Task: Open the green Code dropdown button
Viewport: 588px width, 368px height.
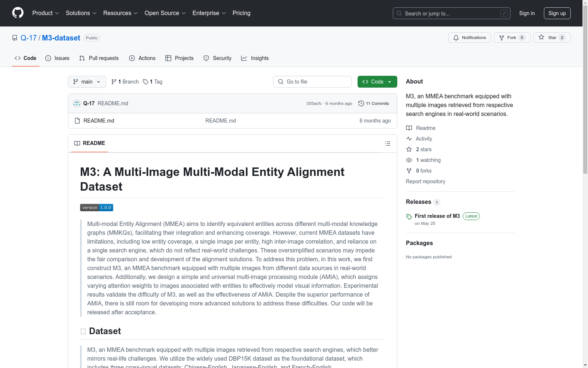Action: 377,82
